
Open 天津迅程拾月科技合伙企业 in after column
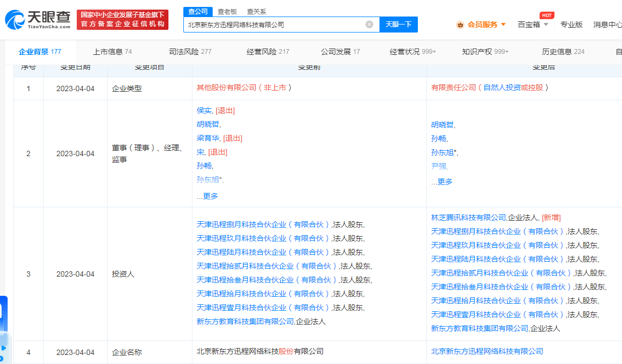click(x=497, y=301)
